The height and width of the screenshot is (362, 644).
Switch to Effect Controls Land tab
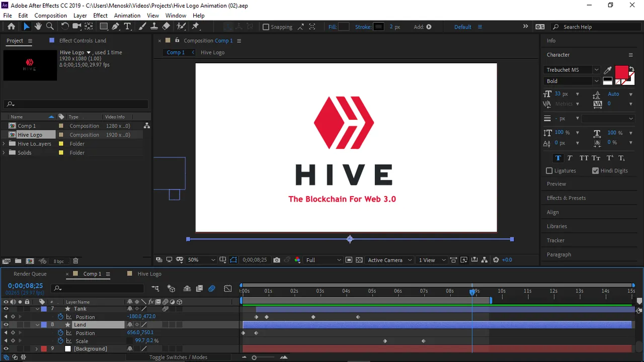pos(83,41)
